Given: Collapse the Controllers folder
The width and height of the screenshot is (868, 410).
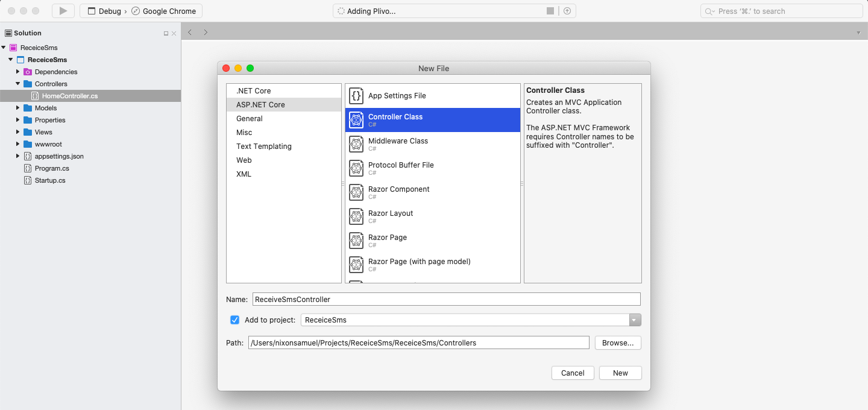Looking at the screenshot, I should tap(18, 83).
